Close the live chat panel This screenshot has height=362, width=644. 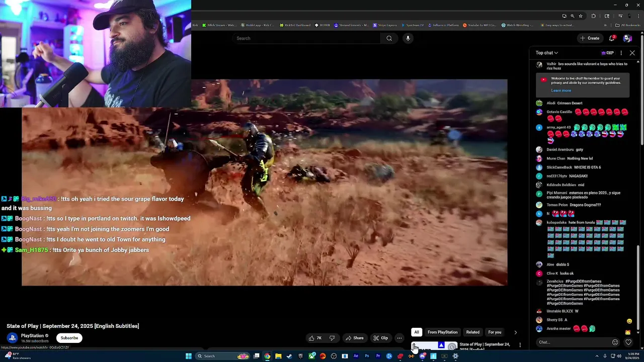(x=632, y=53)
